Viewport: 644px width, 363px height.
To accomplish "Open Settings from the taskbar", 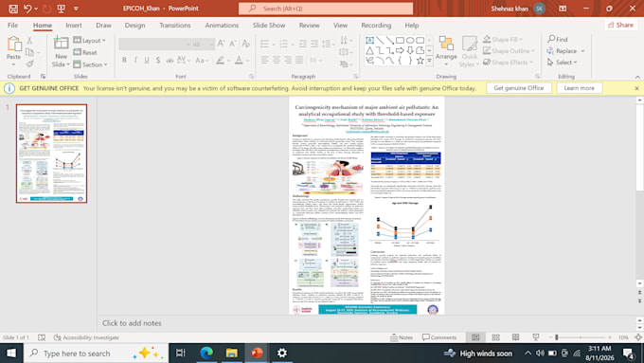I will point(282,354).
